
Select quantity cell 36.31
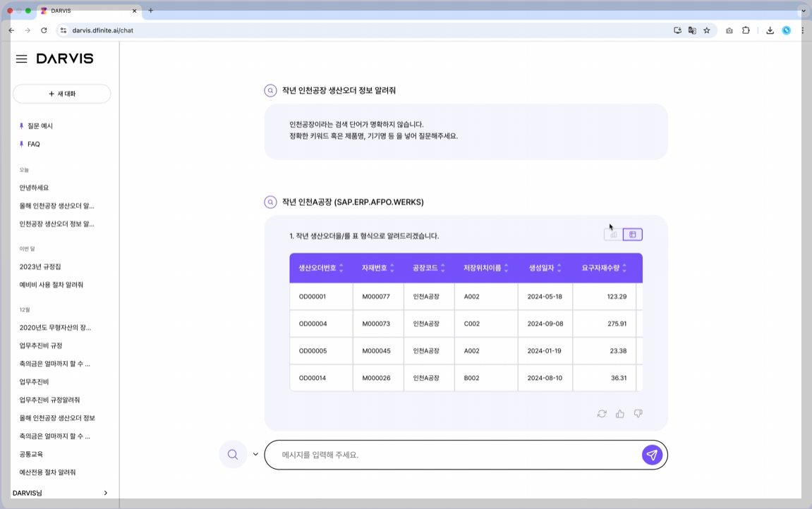pyautogui.click(x=605, y=378)
